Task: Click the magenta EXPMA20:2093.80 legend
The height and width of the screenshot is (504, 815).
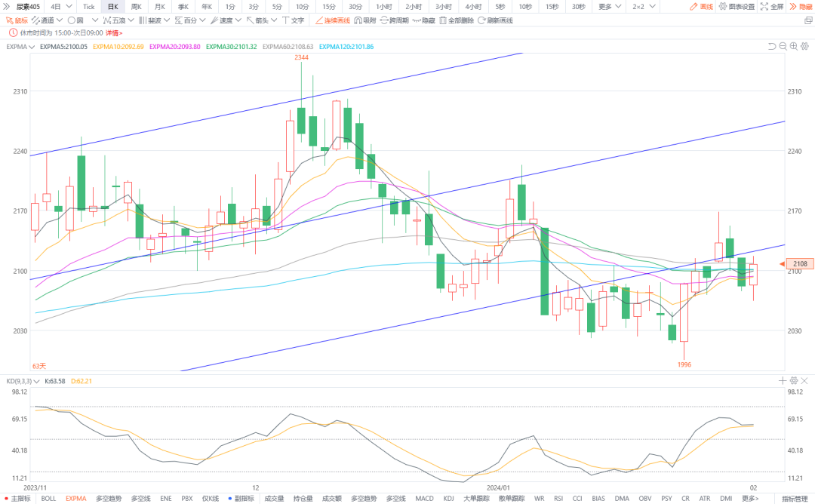Action: click(174, 46)
